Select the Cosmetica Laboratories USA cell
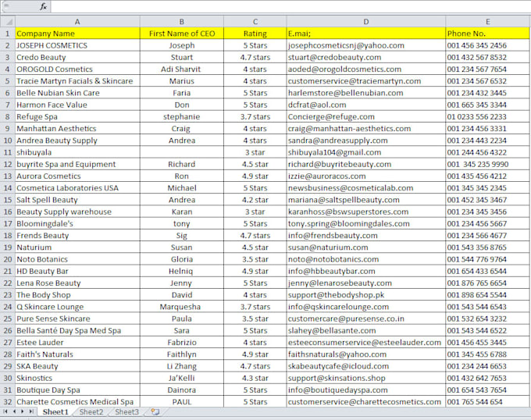 click(77, 188)
